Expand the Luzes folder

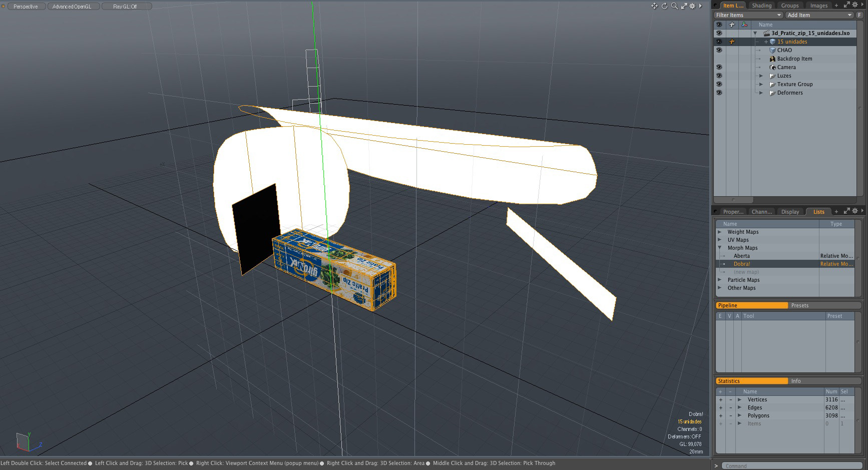(761, 76)
